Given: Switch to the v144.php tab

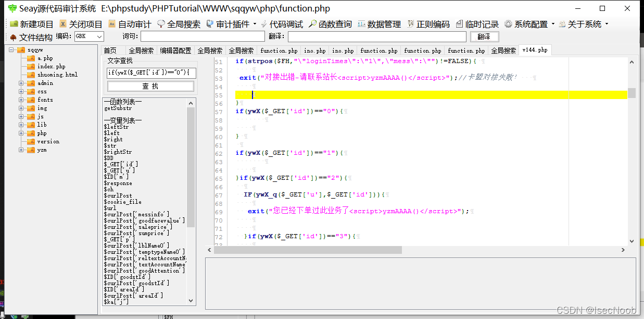Looking at the screenshot, I should point(535,50).
